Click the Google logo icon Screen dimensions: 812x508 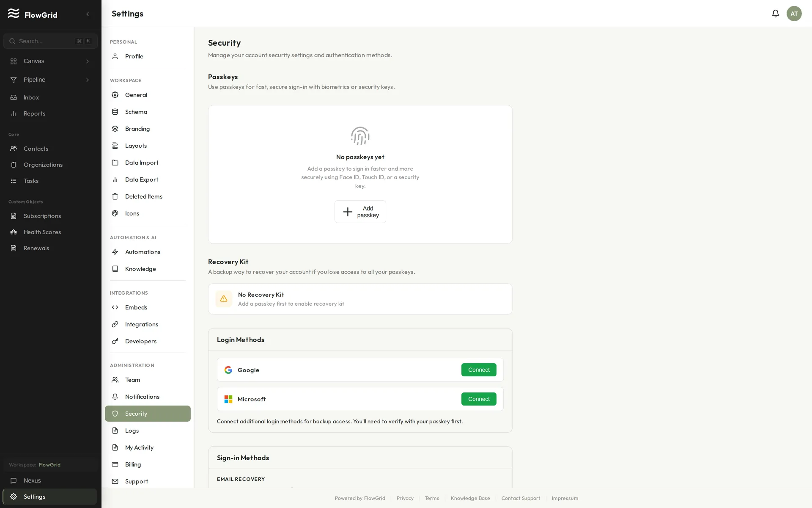[x=228, y=370]
